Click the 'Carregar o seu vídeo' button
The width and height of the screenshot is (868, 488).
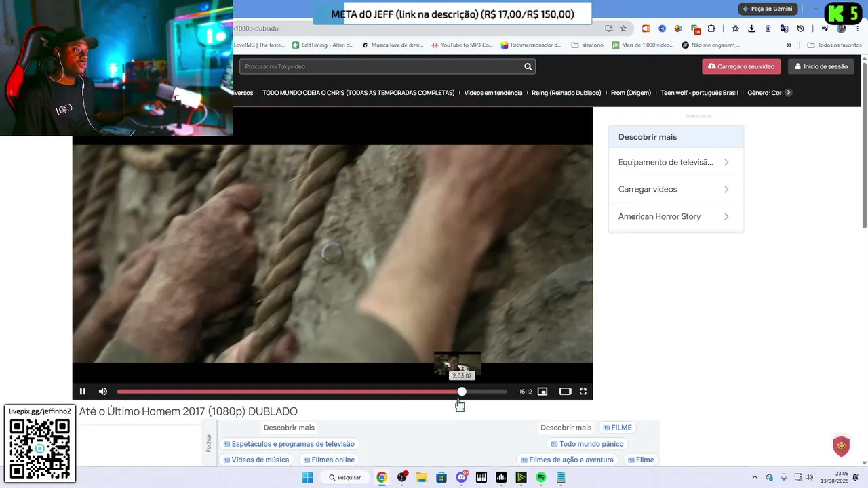pyautogui.click(x=741, y=66)
